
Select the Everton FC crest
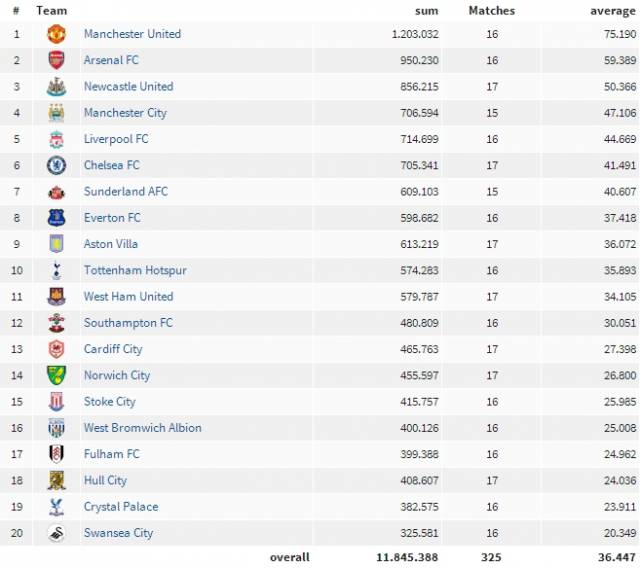tap(56, 218)
